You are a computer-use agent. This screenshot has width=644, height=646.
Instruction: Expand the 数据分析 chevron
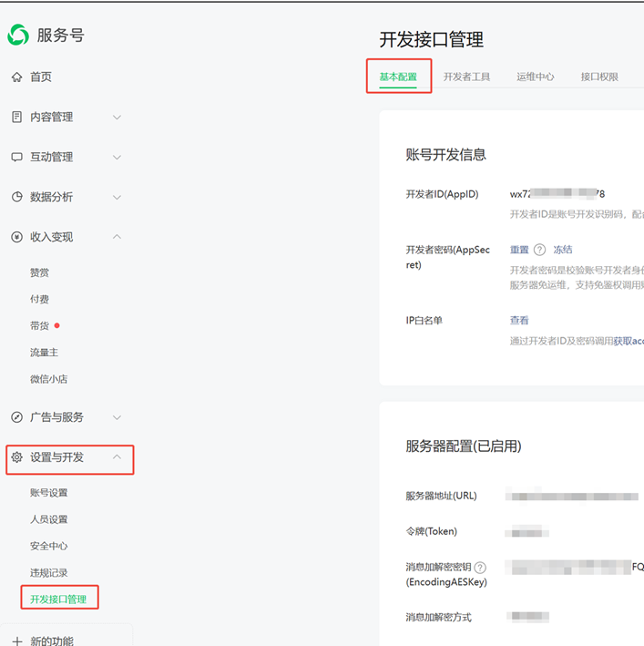(x=117, y=198)
